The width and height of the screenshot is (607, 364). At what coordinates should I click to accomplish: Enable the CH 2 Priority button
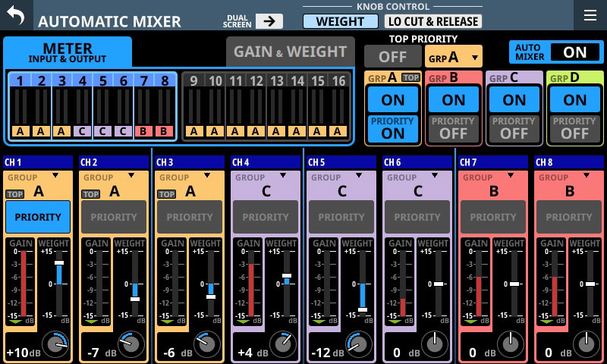tap(114, 217)
